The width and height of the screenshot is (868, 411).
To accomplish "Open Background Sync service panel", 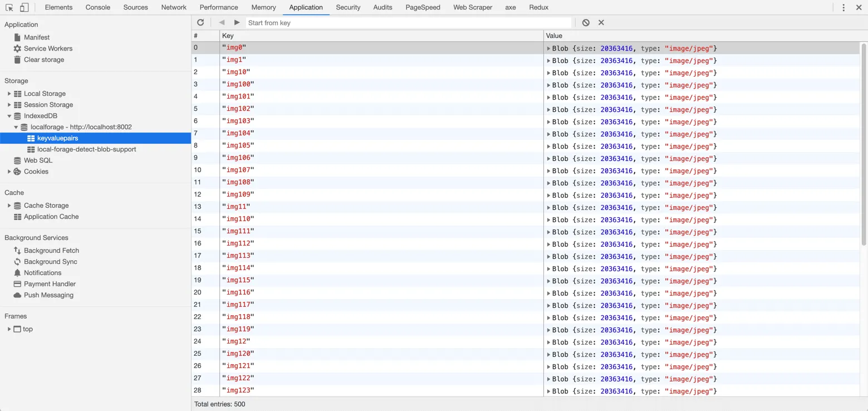I will [50, 262].
